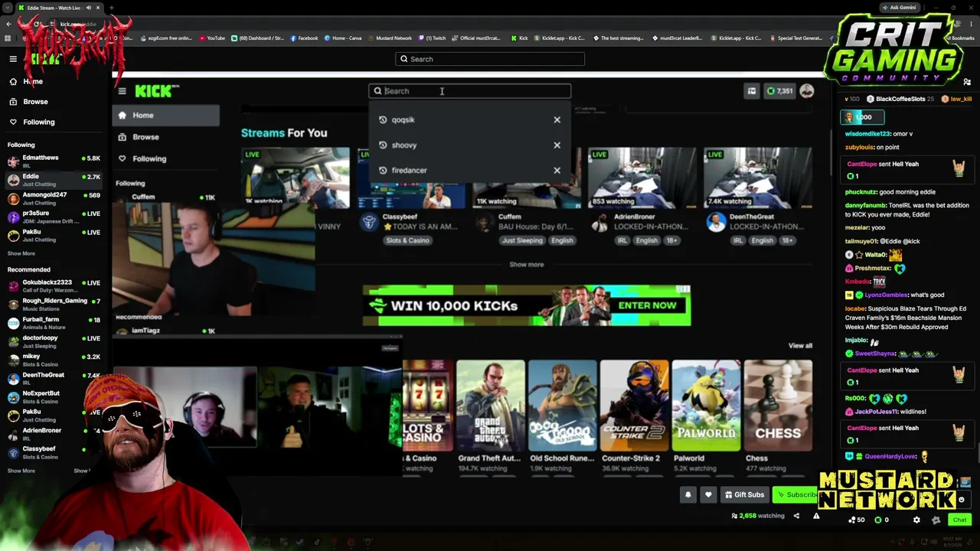980x551 pixels.
Task: Open the outer Kick sidebar hamburger menu
Action: pyautogui.click(x=13, y=59)
